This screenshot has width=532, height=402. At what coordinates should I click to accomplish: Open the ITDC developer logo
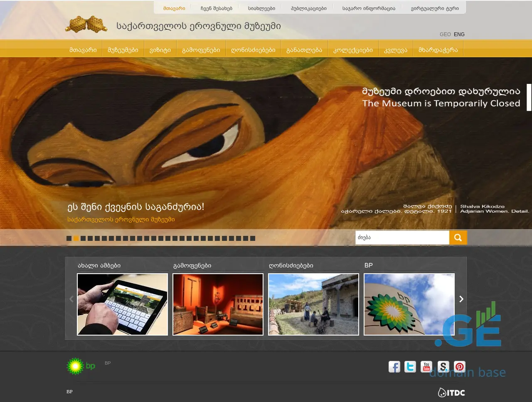pyautogui.click(x=451, y=392)
